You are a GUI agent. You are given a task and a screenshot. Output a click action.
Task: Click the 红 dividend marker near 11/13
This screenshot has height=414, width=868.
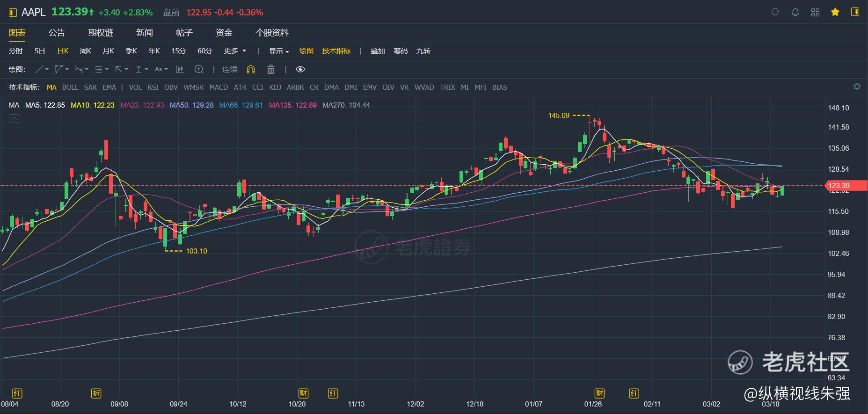coord(333,393)
